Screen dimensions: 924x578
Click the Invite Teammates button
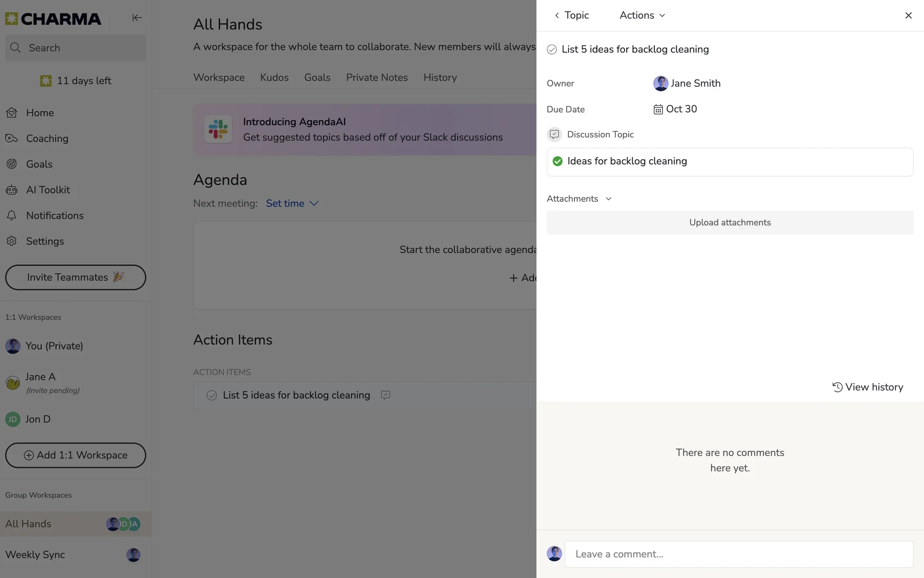click(76, 277)
